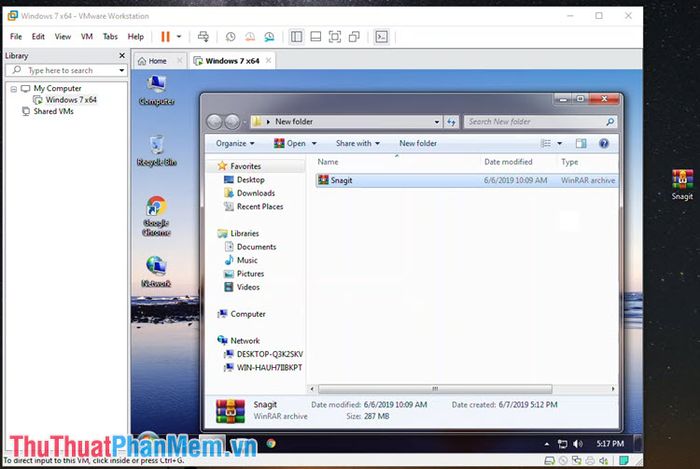Revert VM to previous snapshot

250,37
